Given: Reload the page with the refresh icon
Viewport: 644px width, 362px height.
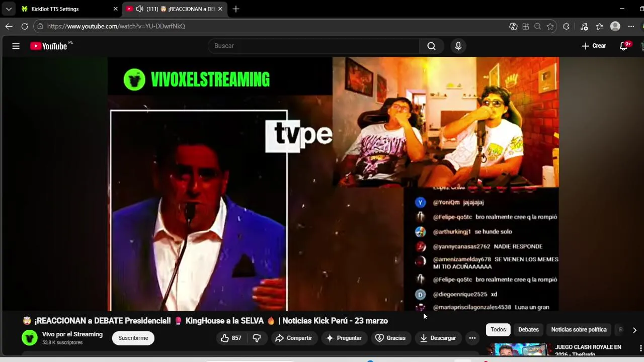Looking at the screenshot, I should point(24,26).
